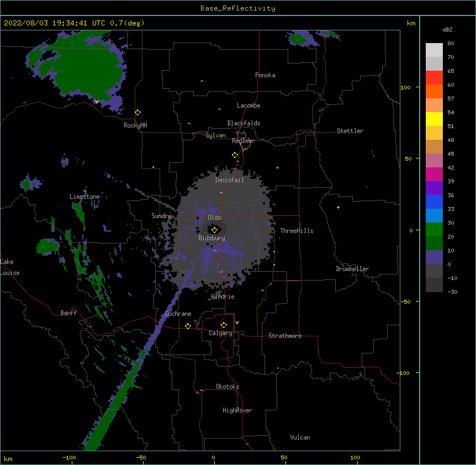Click the Banff label
The height and width of the screenshot is (465, 476).
pyautogui.click(x=68, y=313)
